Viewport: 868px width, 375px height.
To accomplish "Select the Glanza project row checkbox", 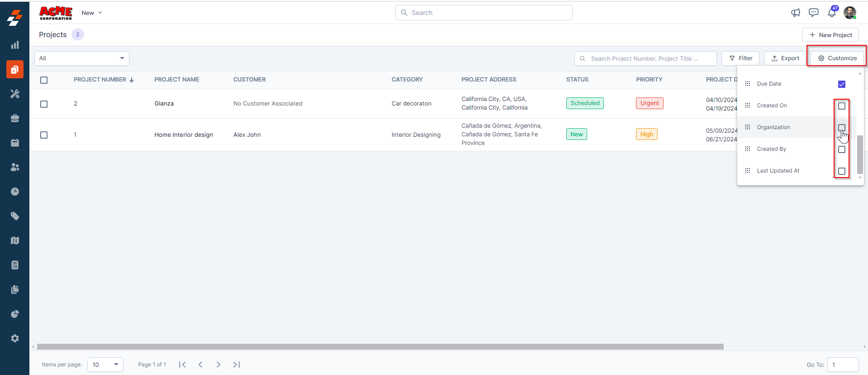I will [44, 104].
